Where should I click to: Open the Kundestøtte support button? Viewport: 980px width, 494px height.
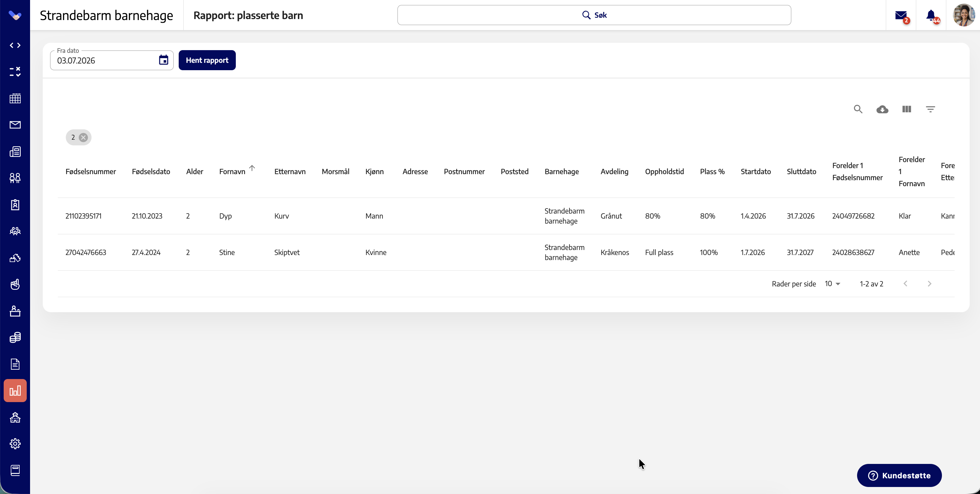tap(899, 475)
